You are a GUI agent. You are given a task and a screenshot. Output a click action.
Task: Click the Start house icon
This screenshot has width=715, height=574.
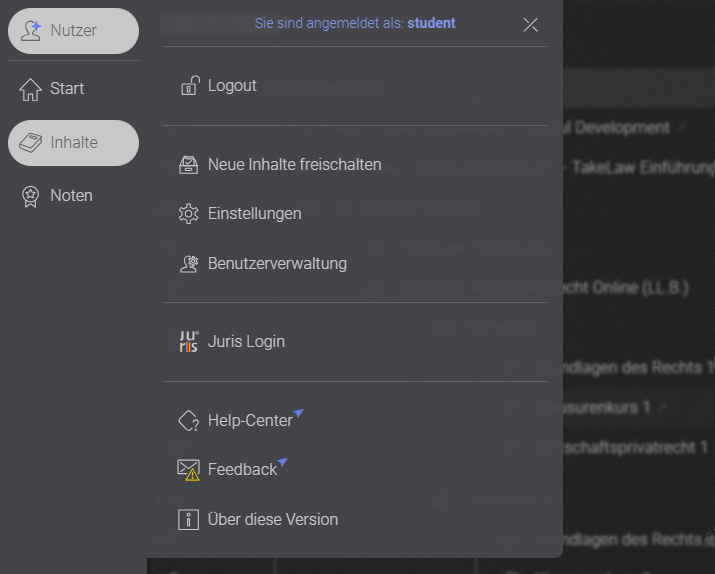[x=31, y=89]
